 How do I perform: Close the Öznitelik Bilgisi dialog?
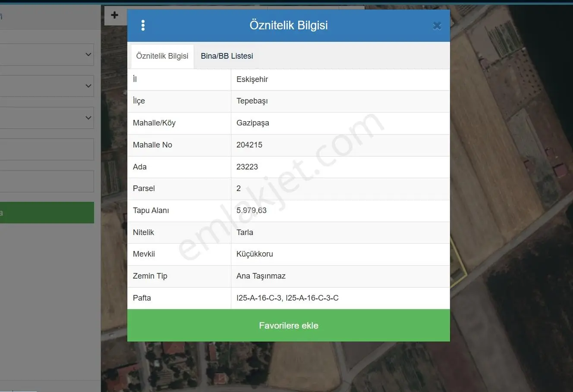point(437,26)
